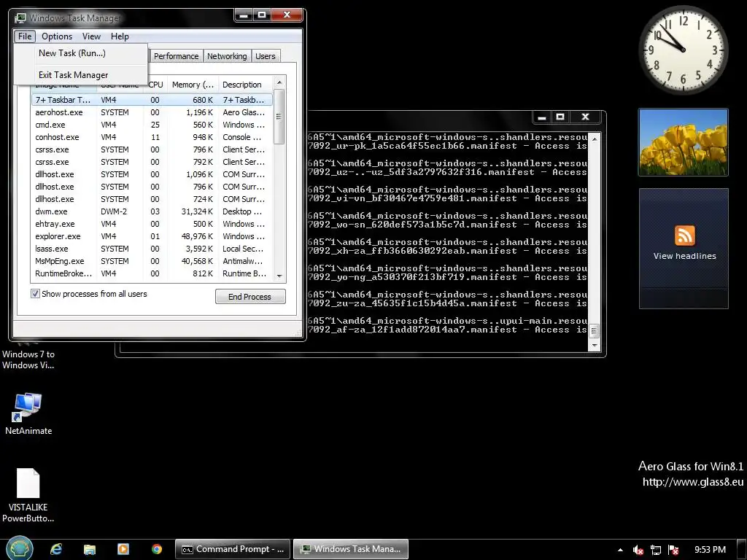The image size is (747, 560).
Task: Click the 9:53 PM system clock
Action: (x=710, y=550)
